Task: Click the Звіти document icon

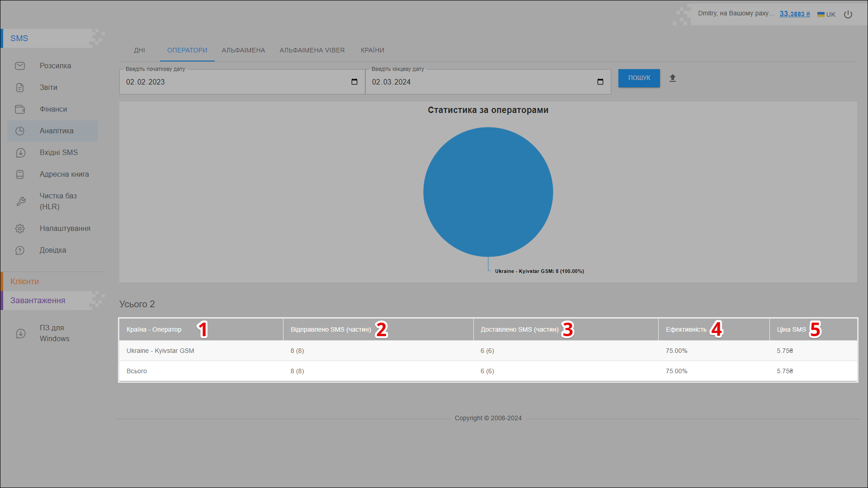Action: click(x=20, y=88)
